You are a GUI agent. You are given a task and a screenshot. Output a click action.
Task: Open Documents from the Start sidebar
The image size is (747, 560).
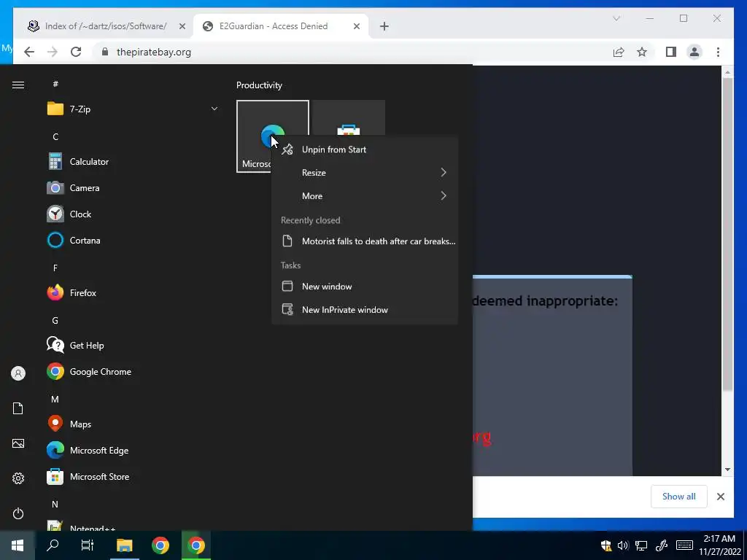pos(18,408)
